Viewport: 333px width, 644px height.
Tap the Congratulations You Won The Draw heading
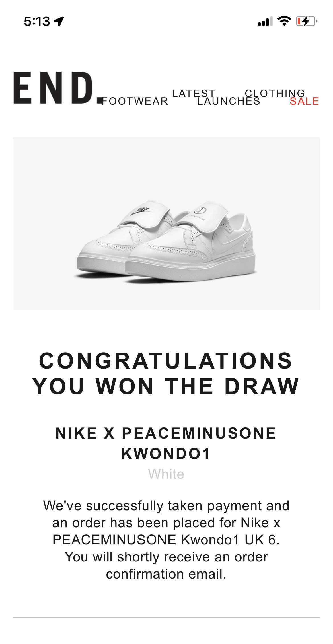pyautogui.click(x=166, y=373)
